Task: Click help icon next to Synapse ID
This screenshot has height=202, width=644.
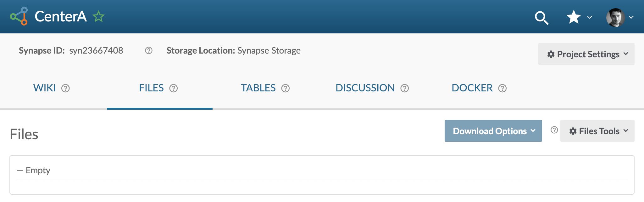Action: pos(149,50)
